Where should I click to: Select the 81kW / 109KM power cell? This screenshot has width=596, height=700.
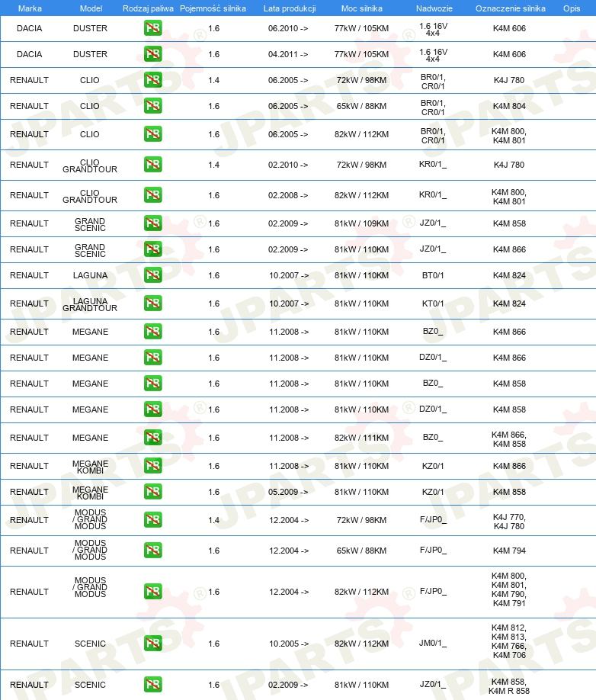click(x=362, y=223)
